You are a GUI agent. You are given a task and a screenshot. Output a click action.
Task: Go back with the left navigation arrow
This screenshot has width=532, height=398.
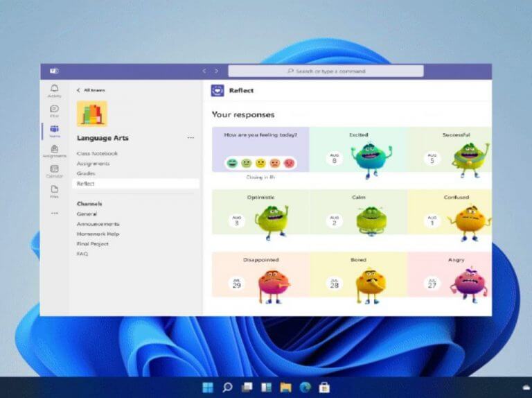tap(204, 71)
